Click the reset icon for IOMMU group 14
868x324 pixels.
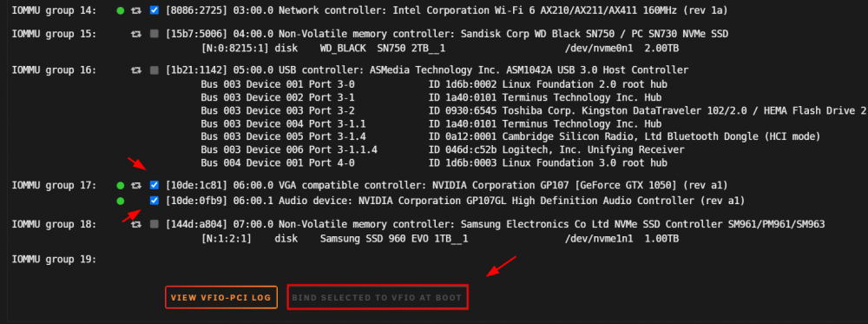(136, 10)
